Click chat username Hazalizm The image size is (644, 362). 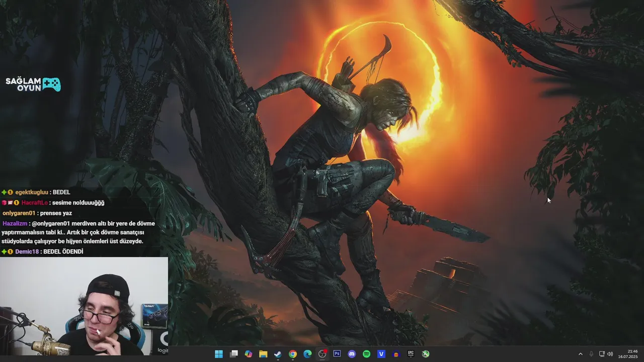[15, 223]
